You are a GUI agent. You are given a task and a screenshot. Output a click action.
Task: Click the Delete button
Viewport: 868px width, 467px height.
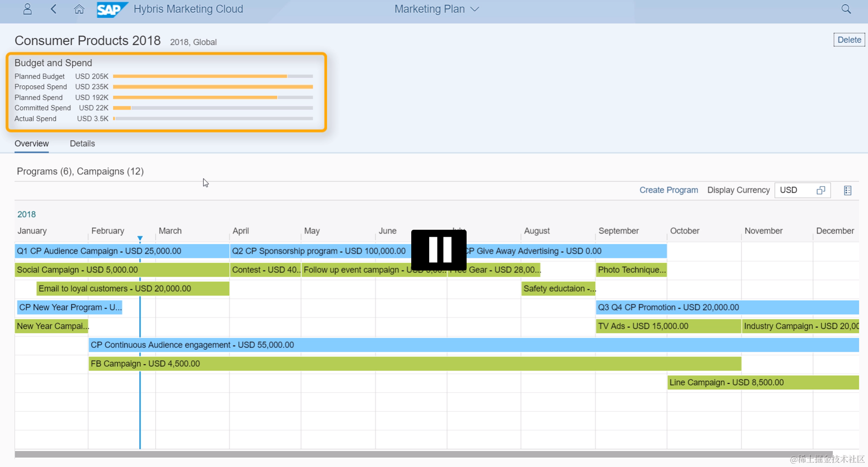point(849,40)
